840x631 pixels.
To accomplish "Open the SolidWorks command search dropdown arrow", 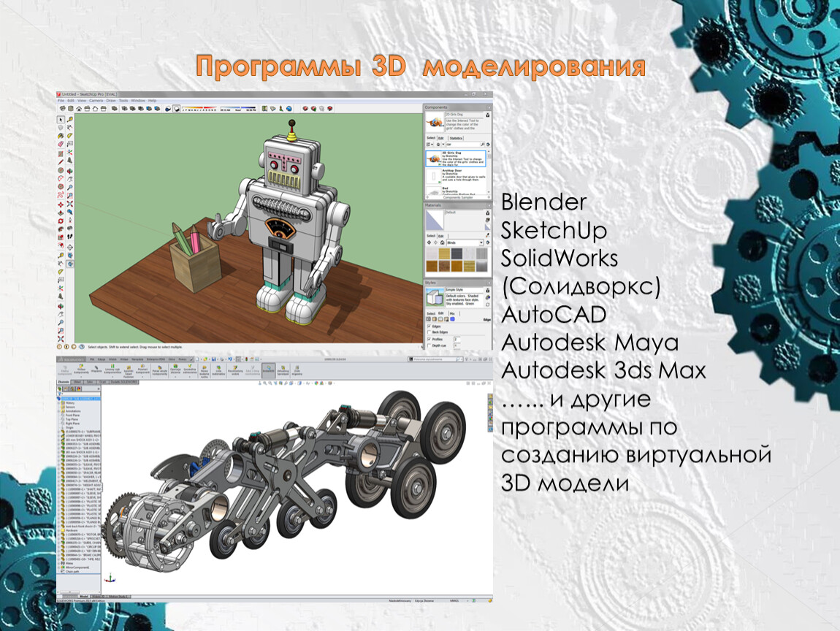I will pyautogui.click(x=460, y=359).
